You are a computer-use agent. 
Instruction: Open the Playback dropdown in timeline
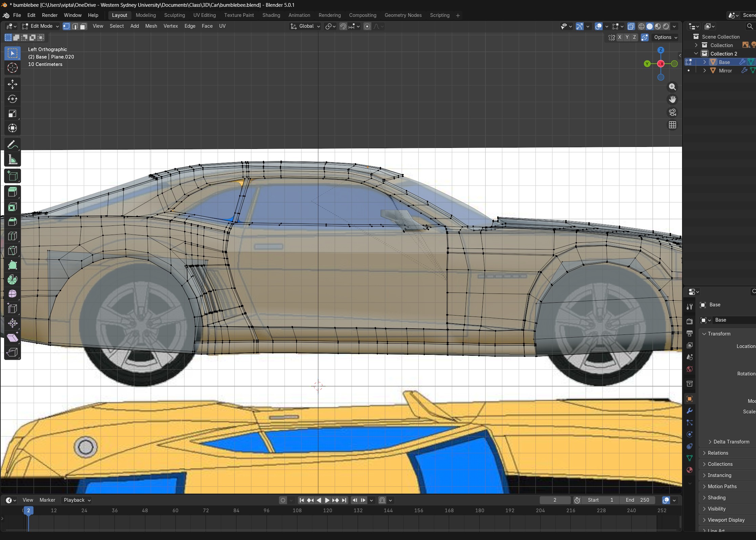click(x=77, y=500)
